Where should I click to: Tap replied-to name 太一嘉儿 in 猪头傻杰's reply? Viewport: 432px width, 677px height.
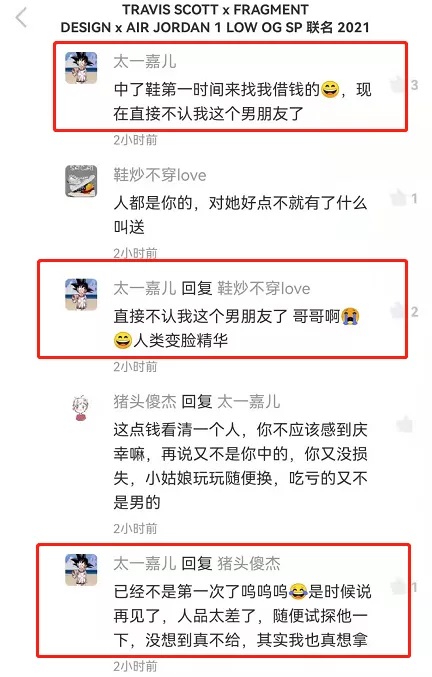(249, 402)
